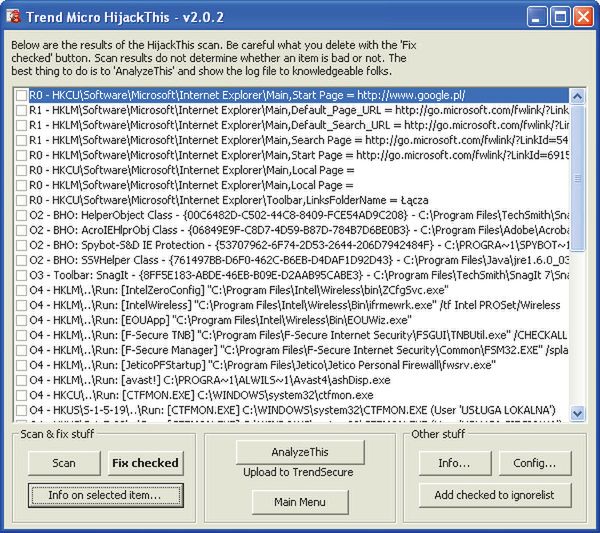600x533 pixels.
Task: Tick the LinksFolderName entry checkbox
Action: tap(22, 200)
